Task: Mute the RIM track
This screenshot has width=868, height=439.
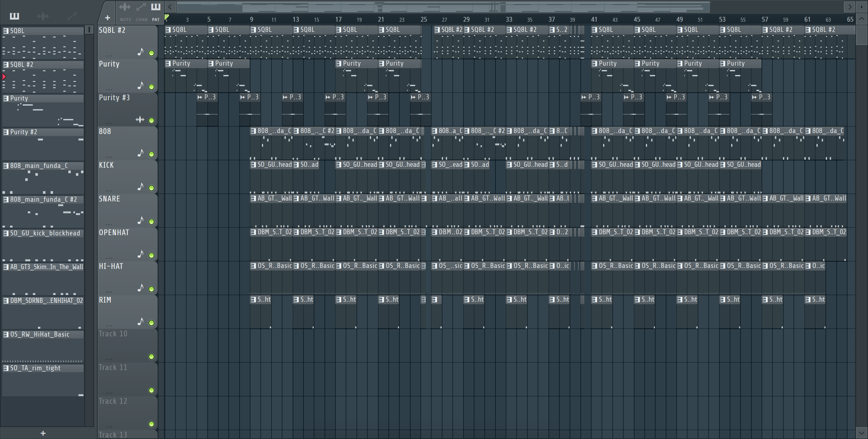Action: 152,323
